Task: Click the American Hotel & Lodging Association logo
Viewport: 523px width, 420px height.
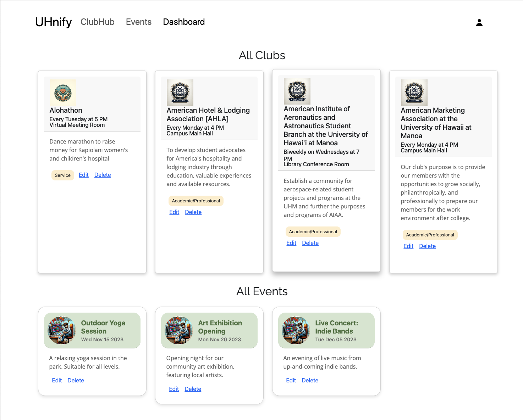Action: (180, 93)
